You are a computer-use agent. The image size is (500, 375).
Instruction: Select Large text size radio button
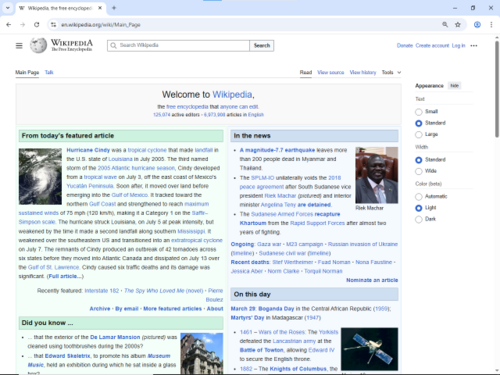(419, 134)
